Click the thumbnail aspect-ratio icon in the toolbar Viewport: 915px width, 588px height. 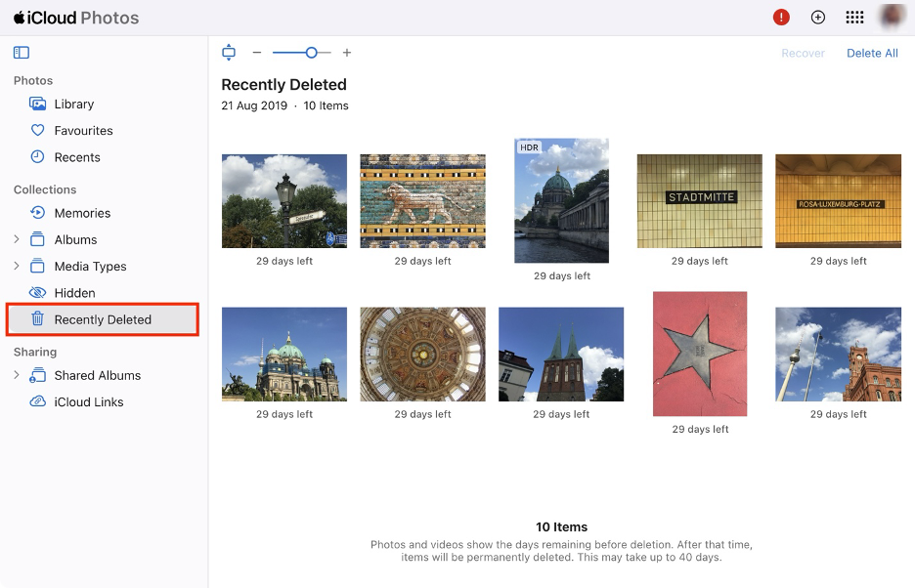228,52
